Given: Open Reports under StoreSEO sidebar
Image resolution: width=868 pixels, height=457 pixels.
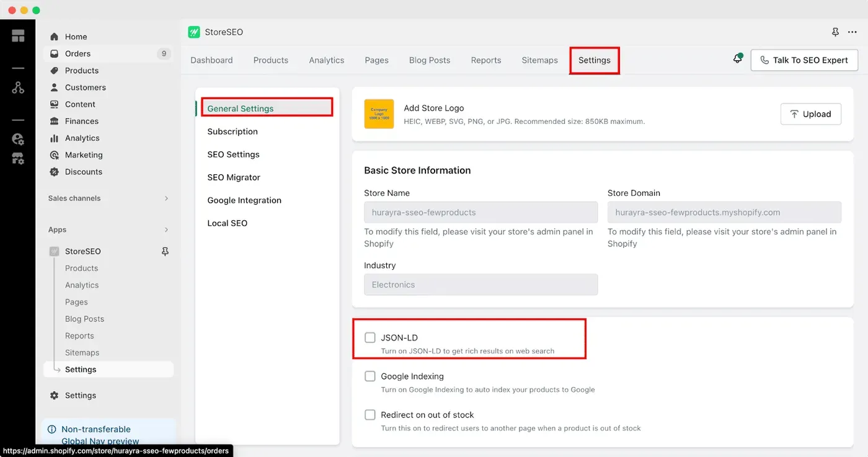Looking at the screenshot, I should [79, 335].
